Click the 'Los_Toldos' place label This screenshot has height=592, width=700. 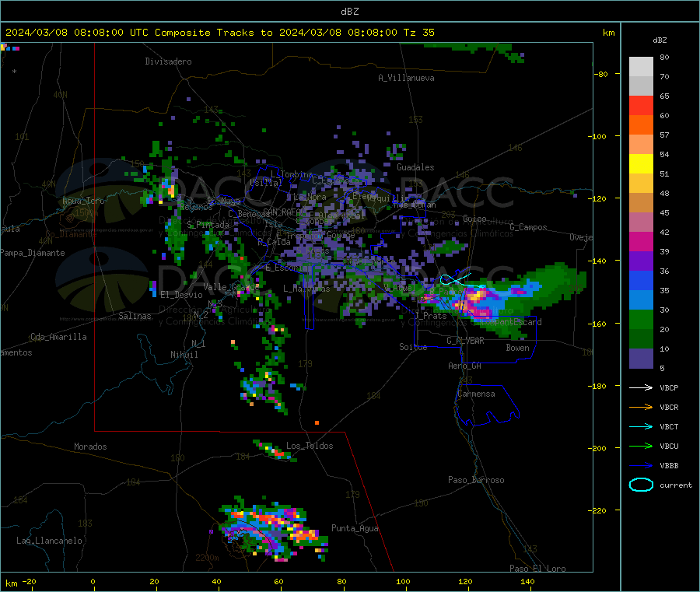tap(310, 446)
